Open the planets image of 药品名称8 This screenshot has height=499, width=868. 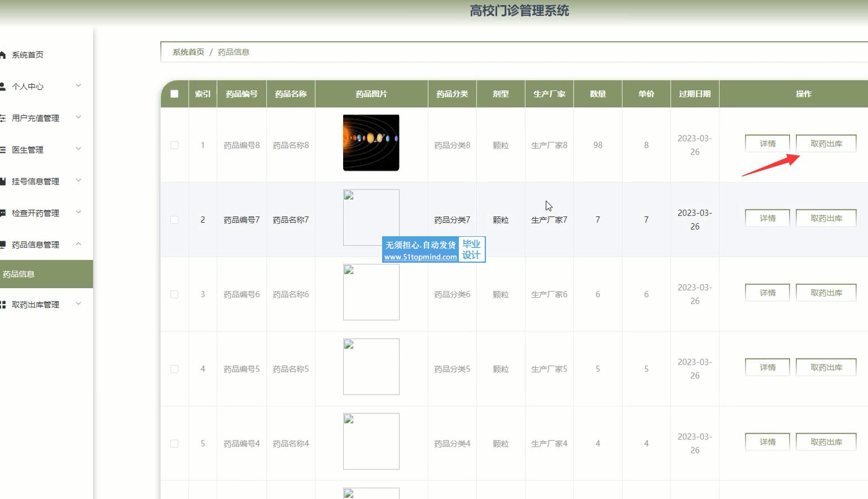(x=371, y=143)
